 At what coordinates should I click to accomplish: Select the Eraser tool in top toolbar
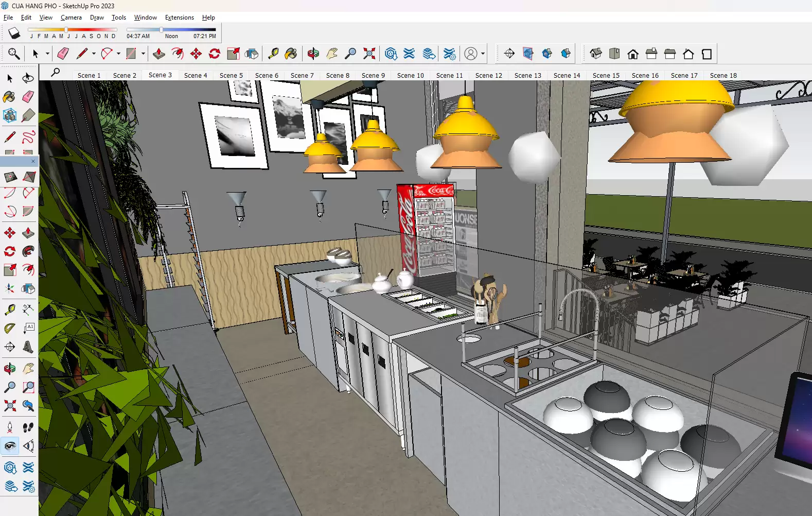pos(63,54)
